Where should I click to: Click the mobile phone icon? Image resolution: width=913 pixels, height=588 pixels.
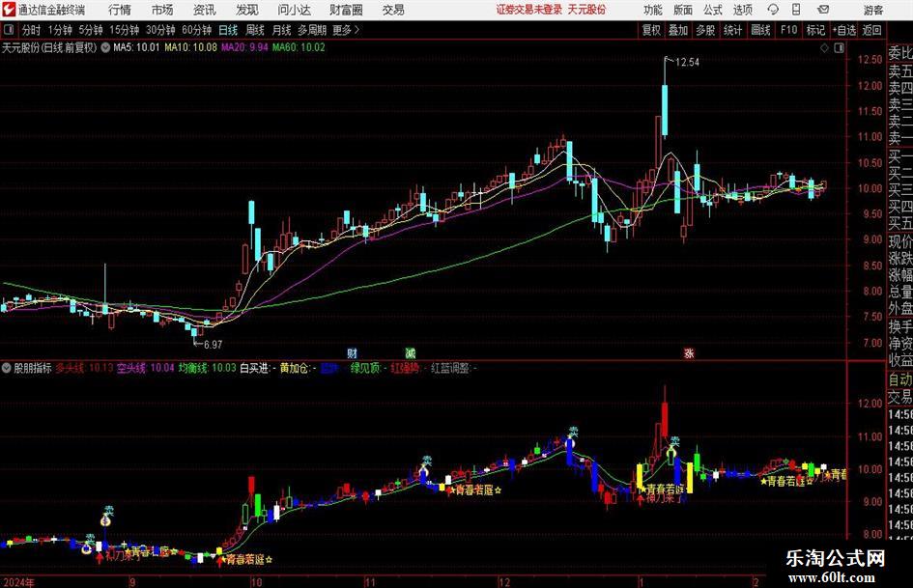pos(796,10)
